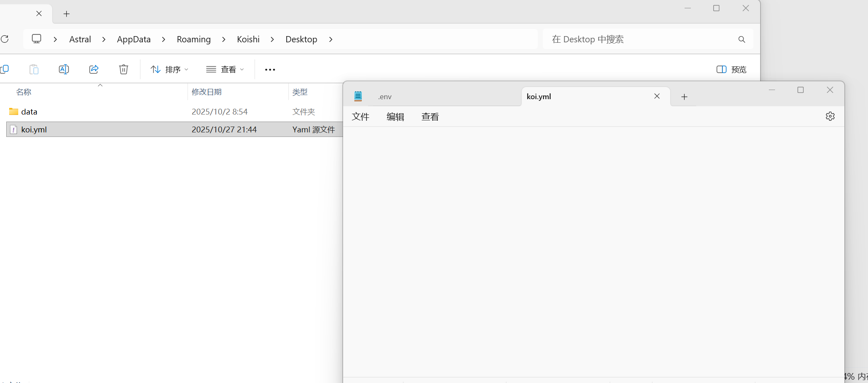
Task: Click the paste clipboard icon
Action: coord(34,69)
